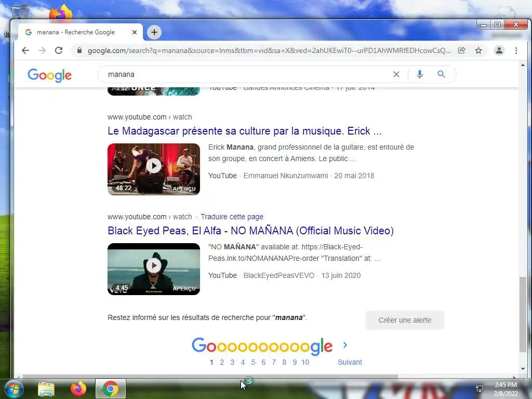The width and height of the screenshot is (532, 399).
Task: Bookmark this page with the star icon
Action: [x=478, y=50]
